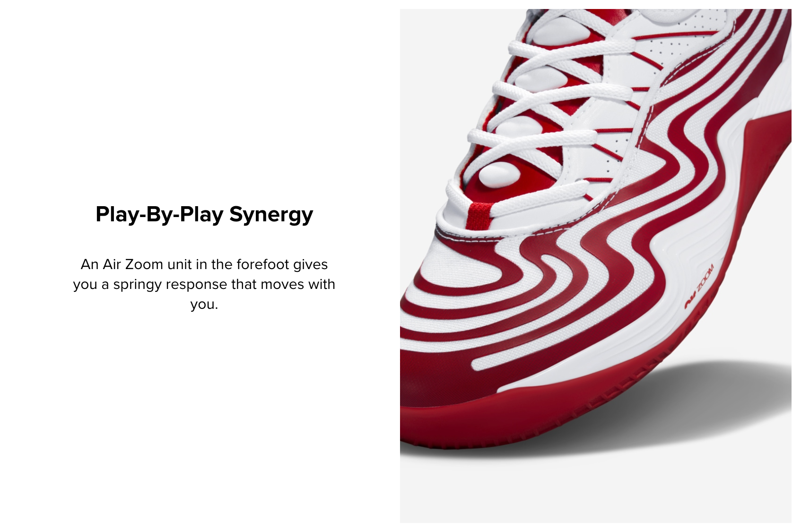Select the word Play-By-Play in the title
The image size is (801, 532).
(x=159, y=214)
